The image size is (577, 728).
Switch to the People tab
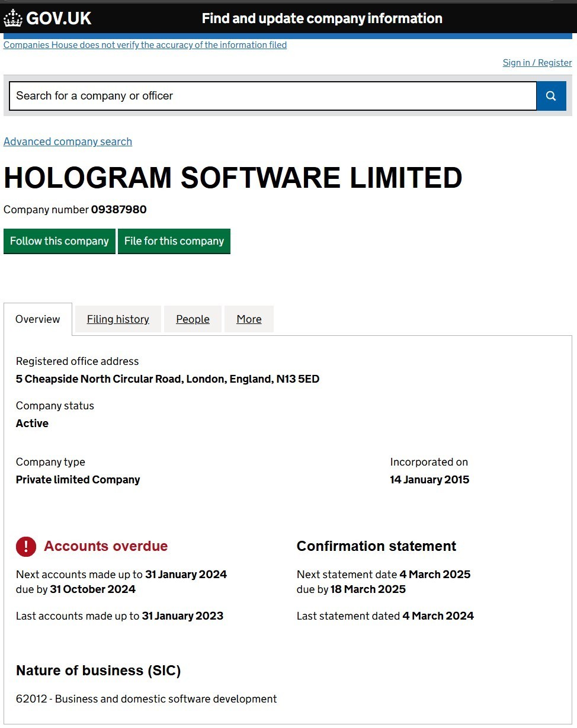pyautogui.click(x=193, y=319)
